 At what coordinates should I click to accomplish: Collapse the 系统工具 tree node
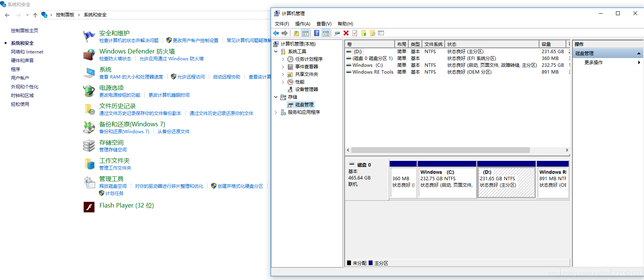pos(276,52)
